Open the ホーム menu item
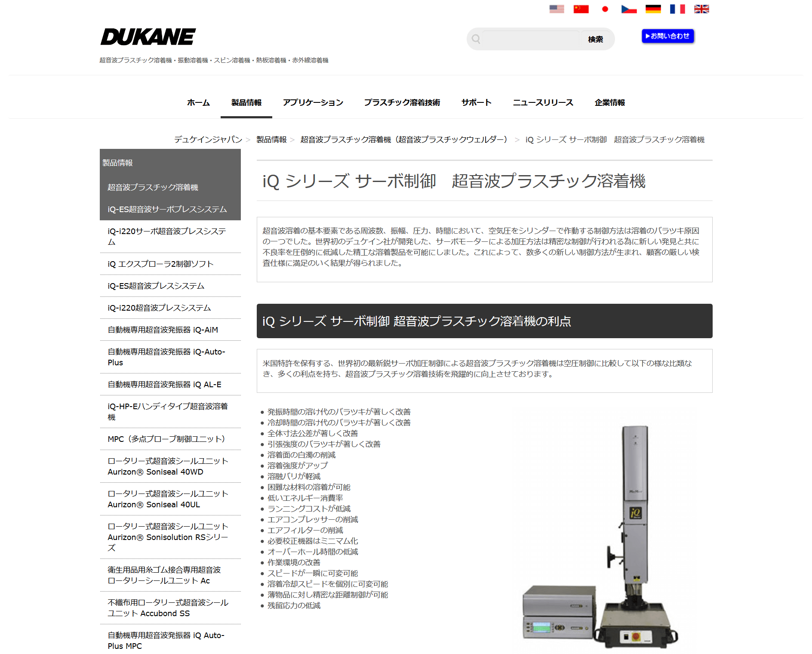 (x=198, y=102)
